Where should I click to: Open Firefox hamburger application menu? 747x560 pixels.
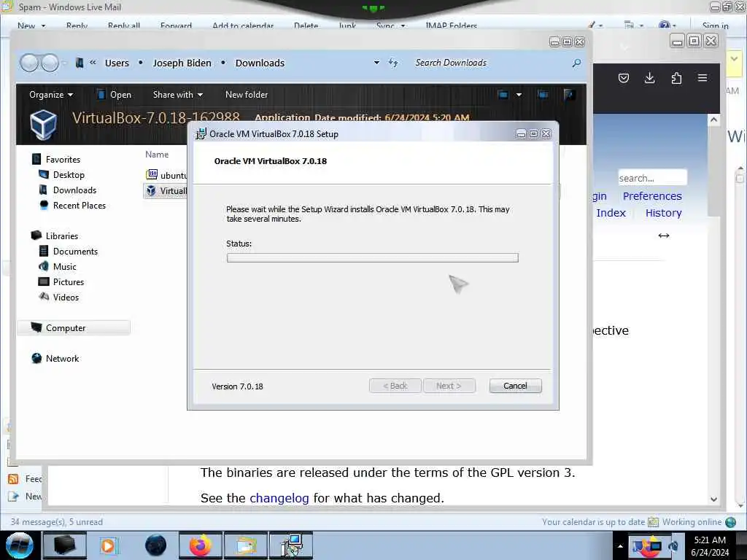tap(703, 77)
